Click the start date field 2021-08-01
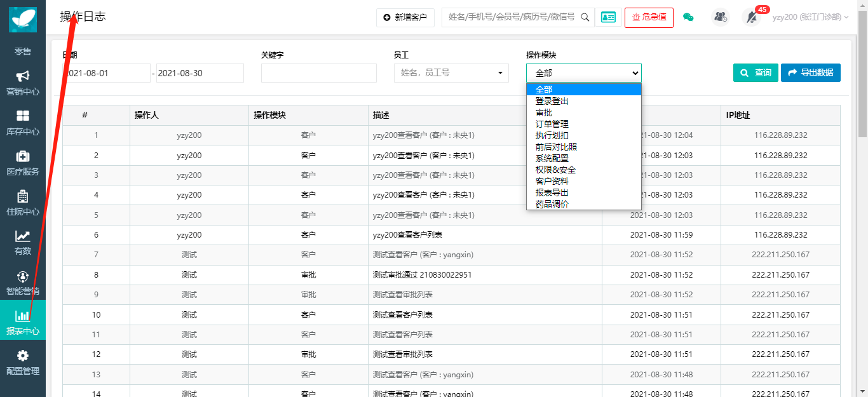The image size is (868, 397). pyautogui.click(x=107, y=73)
